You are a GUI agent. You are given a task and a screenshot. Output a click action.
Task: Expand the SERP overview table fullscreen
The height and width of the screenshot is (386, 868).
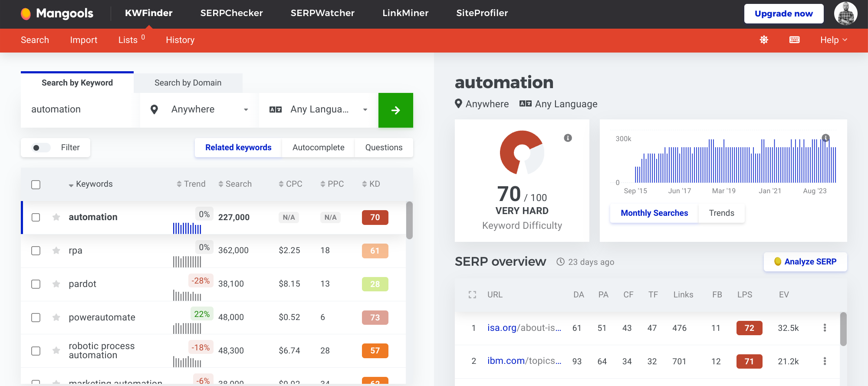pos(472,295)
